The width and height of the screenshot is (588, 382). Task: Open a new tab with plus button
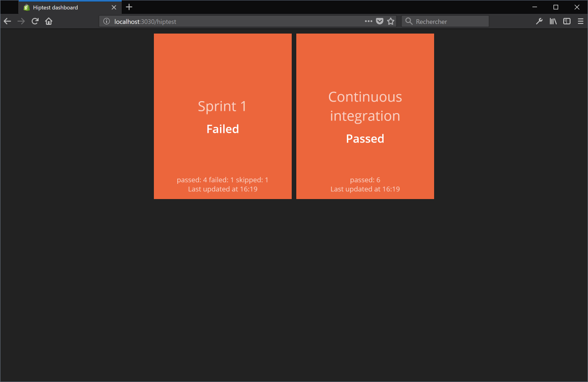pyautogui.click(x=129, y=7)
